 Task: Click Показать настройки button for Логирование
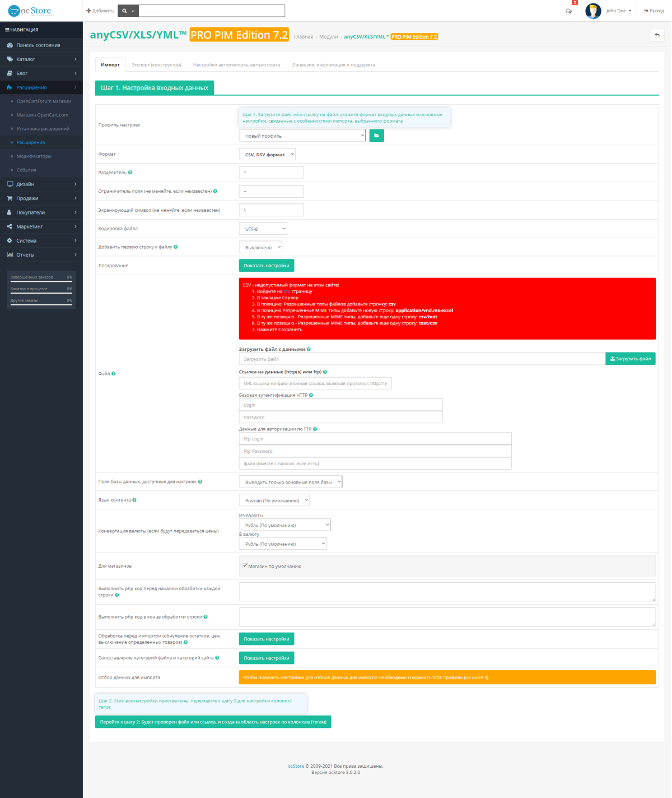coord(267,266)
